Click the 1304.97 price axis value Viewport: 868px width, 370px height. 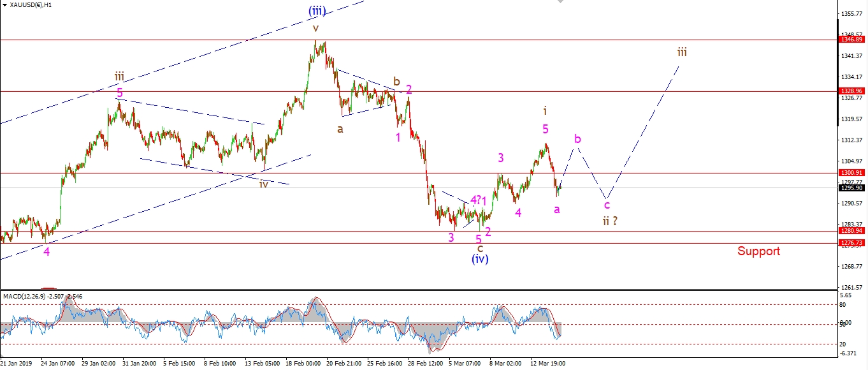852,161
